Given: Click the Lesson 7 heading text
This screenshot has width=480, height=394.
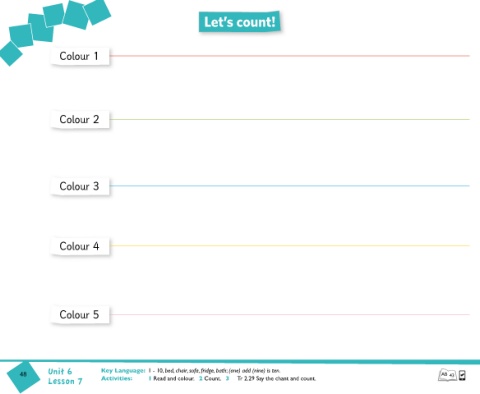Looking at the screenshot, I should 65,381.
